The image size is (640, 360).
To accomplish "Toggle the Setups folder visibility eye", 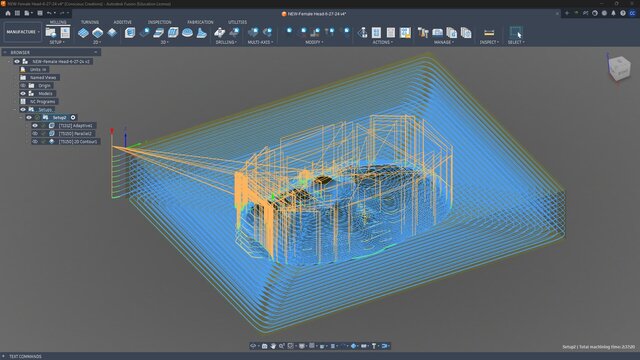I will click(x=23, y=109).
